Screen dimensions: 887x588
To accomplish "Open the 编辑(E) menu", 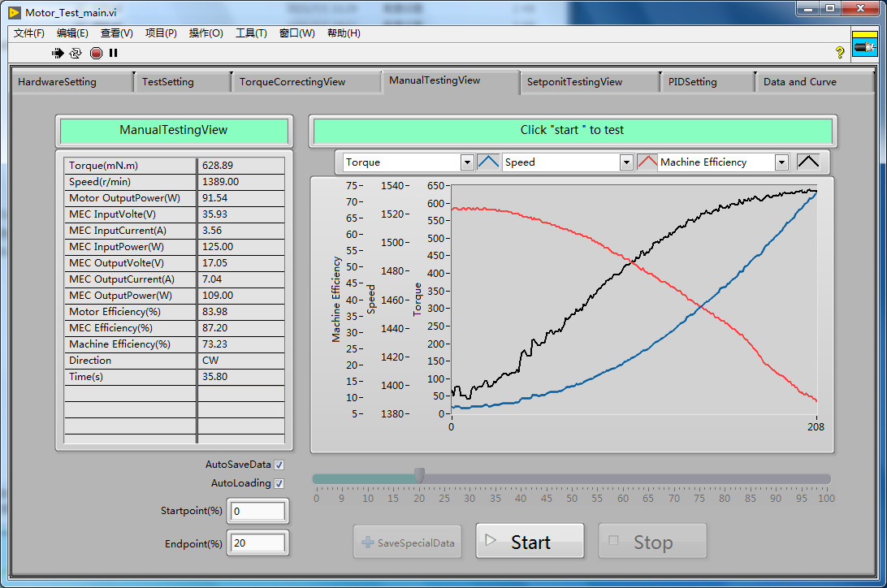I will pos(72,33).
